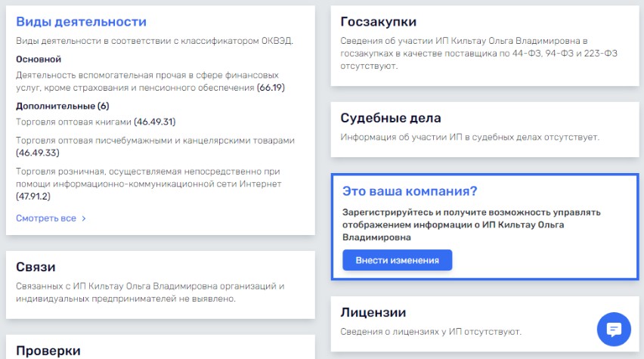Image resolution: width=644 pixels, height=359 pixels.
Task: Click the Основной activity label
Action: coord(39,59)
